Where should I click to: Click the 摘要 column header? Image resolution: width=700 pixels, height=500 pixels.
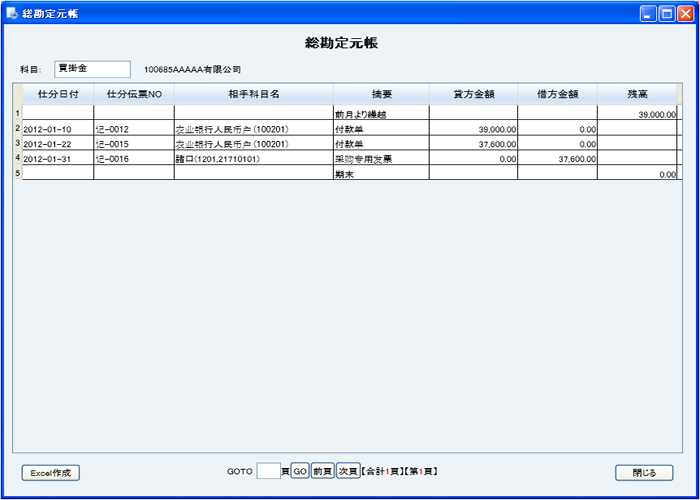point(381,94)
